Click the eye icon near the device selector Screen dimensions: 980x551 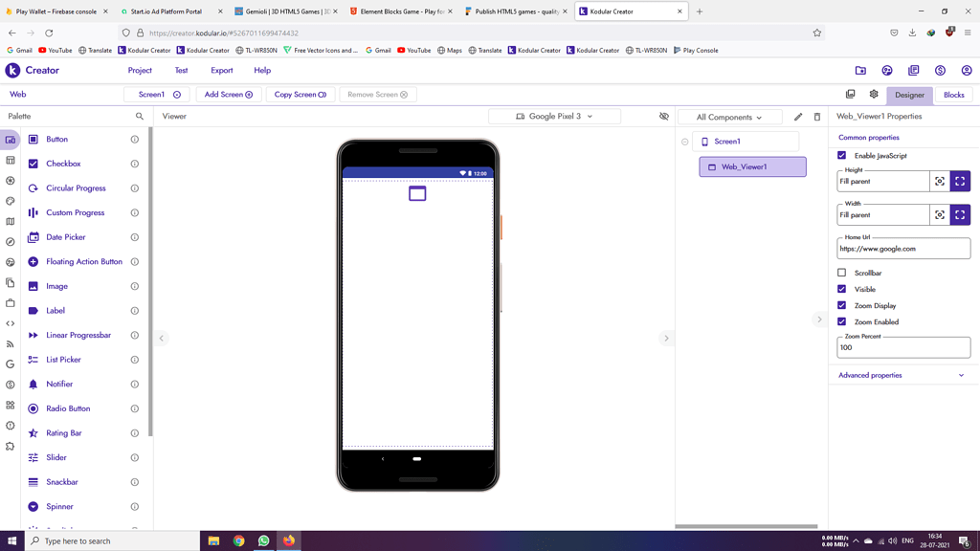663,116
